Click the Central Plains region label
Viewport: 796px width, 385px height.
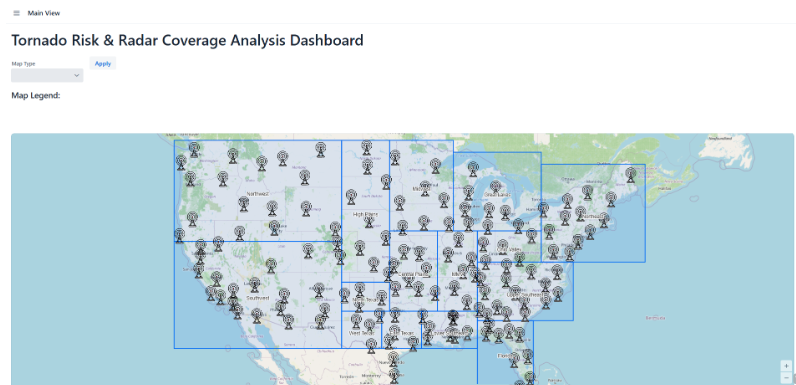tap(414, 274)
